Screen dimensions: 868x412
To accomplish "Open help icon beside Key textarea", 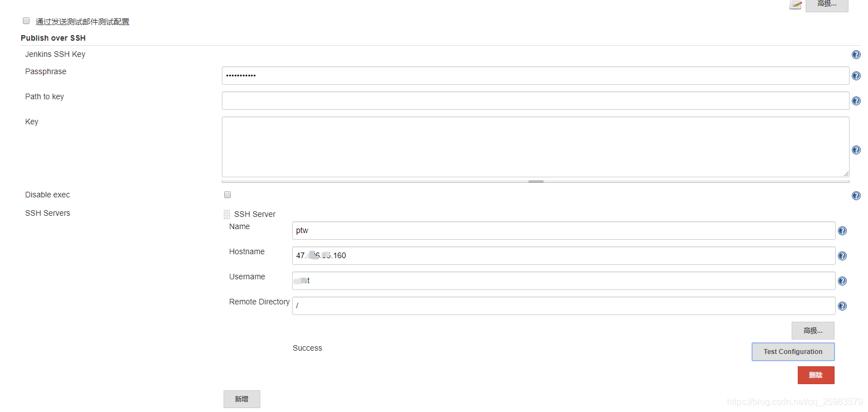I will pos(856,150).
